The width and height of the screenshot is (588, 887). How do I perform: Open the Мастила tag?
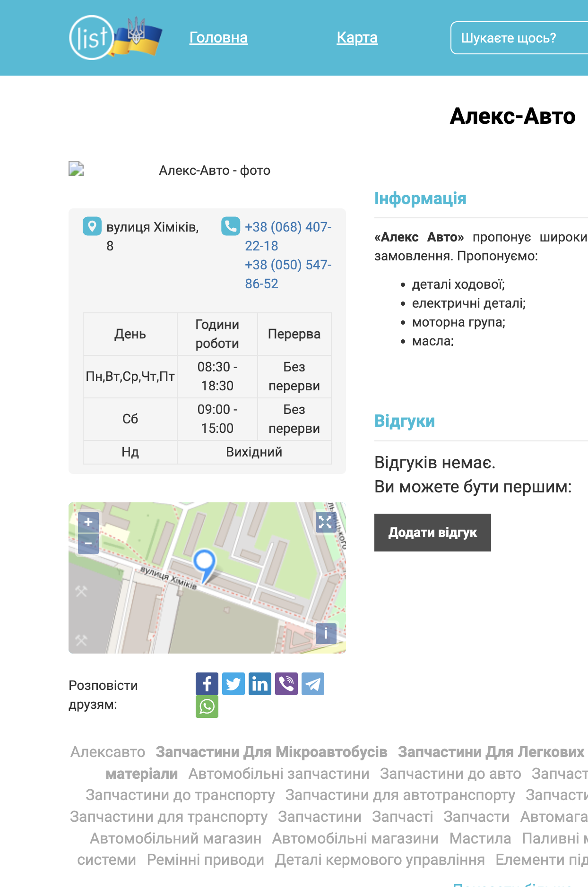(480, 838)
